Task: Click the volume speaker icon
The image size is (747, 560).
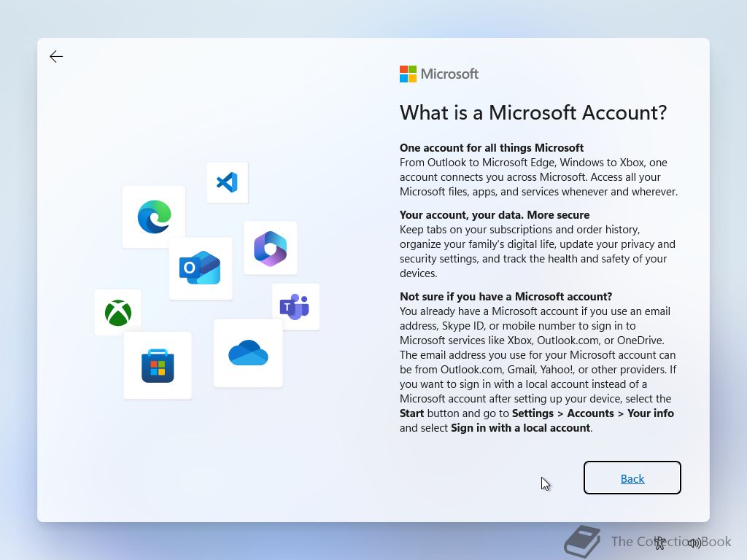Action: 694,542
